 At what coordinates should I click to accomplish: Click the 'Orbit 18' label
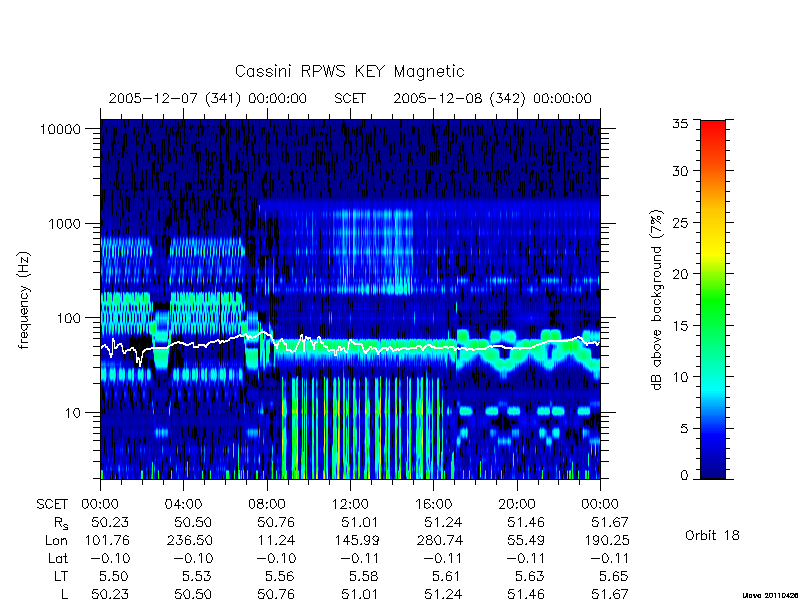click(712, 535)
